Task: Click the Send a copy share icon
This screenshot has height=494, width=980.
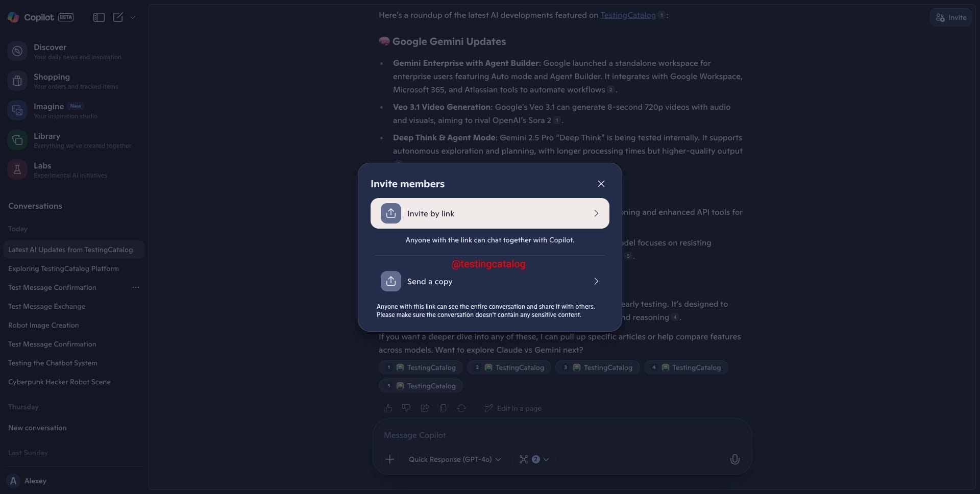Action: (391, 281)
